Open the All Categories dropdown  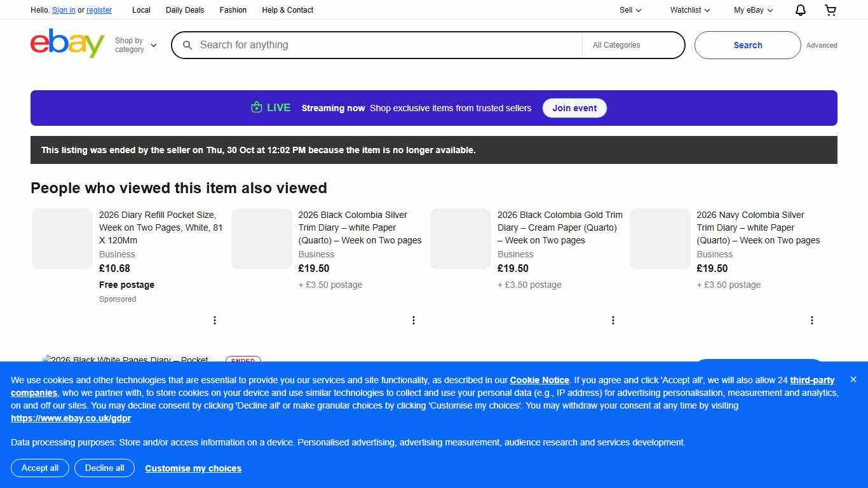coord(632,45)
